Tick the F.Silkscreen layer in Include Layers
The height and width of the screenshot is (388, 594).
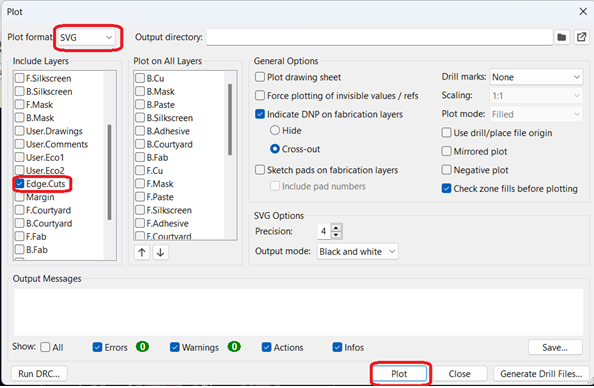click(19, 78)
